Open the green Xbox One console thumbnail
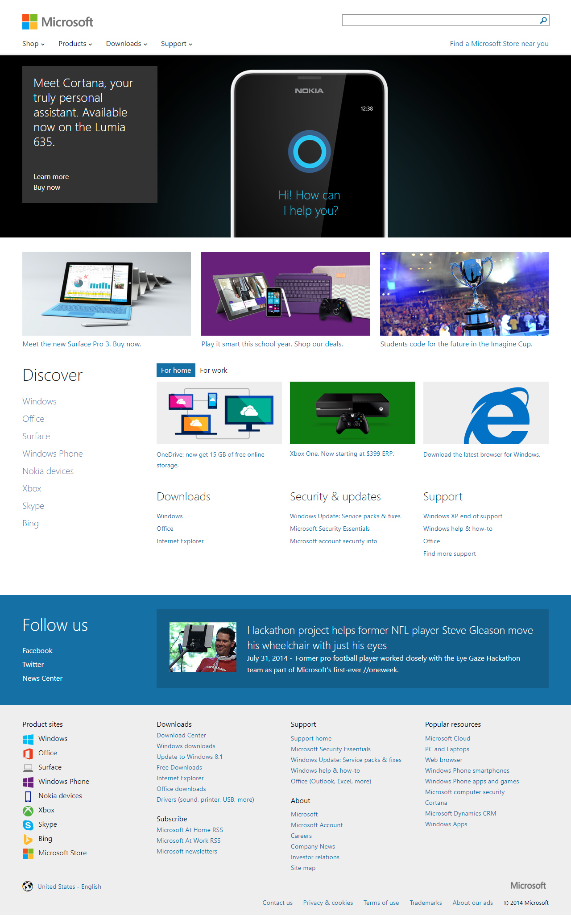 click(352, 413)
